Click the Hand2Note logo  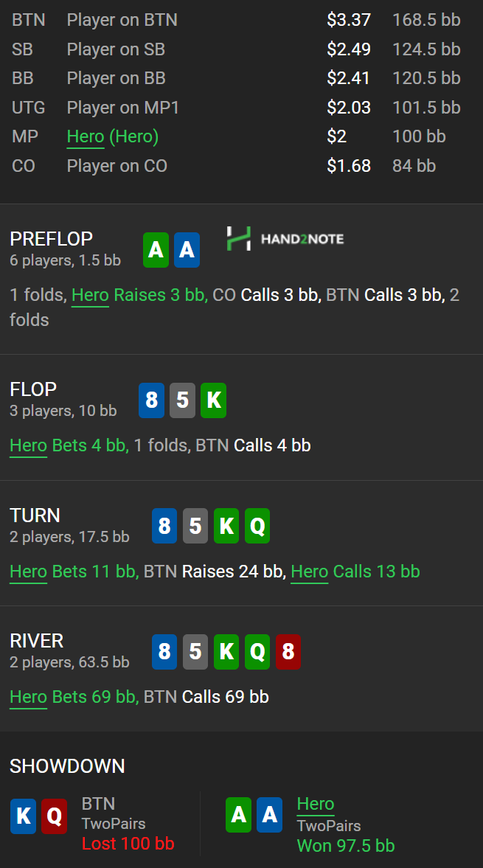click(285, 239)
